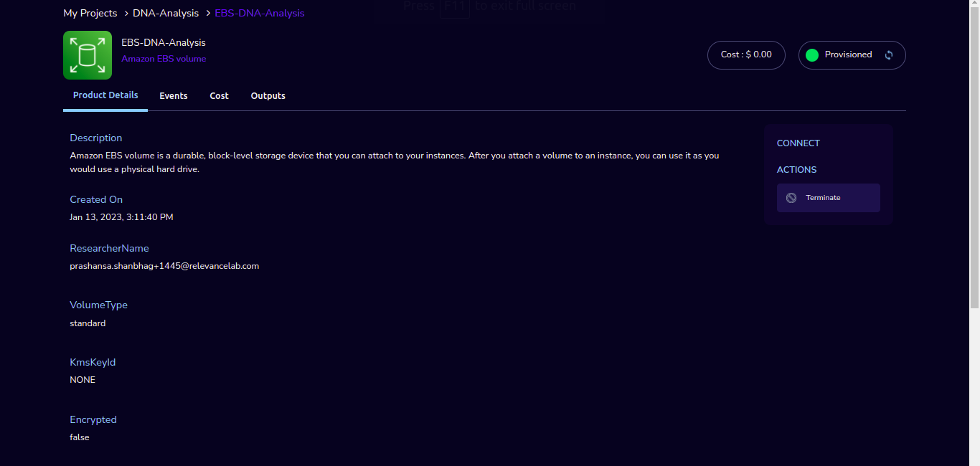Terminate the EBS volume
This screenshot has width=980, height=466.
pyautogui.click(x=829, y=198)
